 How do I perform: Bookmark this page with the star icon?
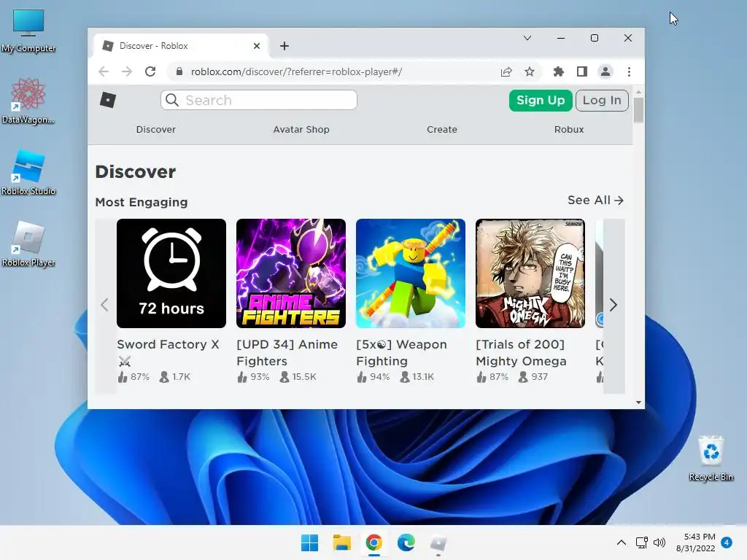tap(530, 71)
